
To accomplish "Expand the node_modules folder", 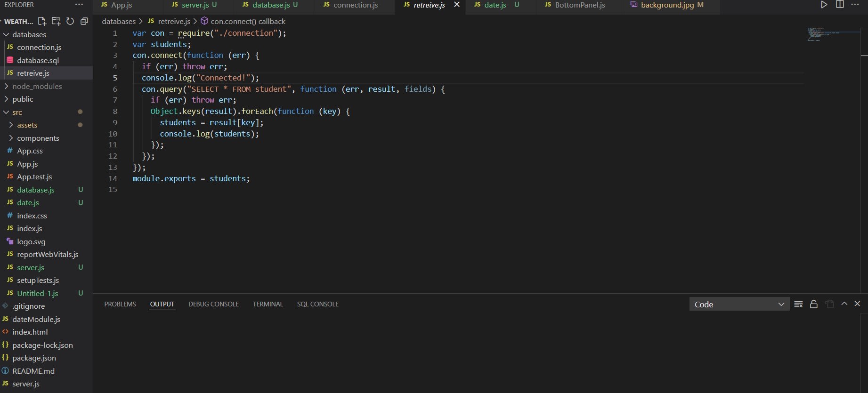I will 37,86.
